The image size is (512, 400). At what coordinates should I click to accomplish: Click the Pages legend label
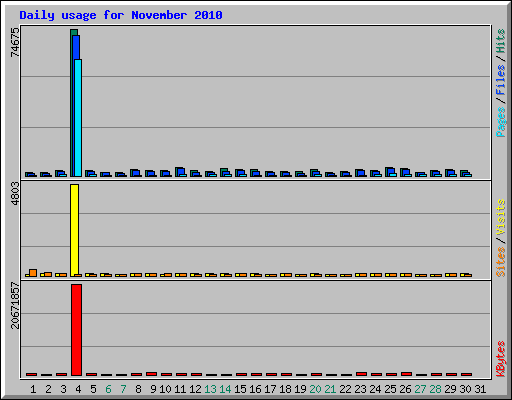tap(500, 122)
